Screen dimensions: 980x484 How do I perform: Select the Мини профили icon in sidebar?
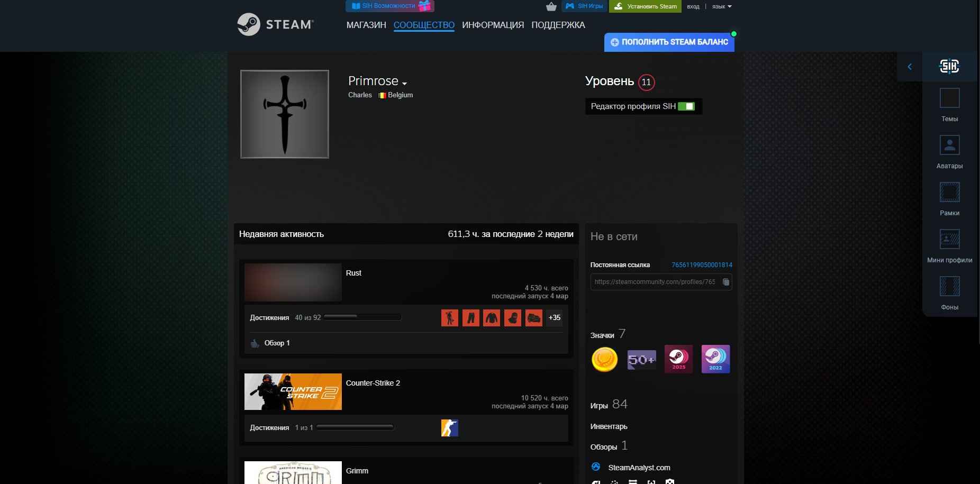click(949, 240)
